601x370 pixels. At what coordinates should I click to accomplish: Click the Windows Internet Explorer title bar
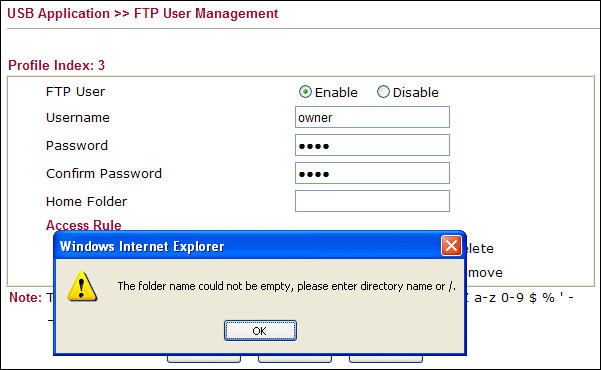tap(249, 246)
